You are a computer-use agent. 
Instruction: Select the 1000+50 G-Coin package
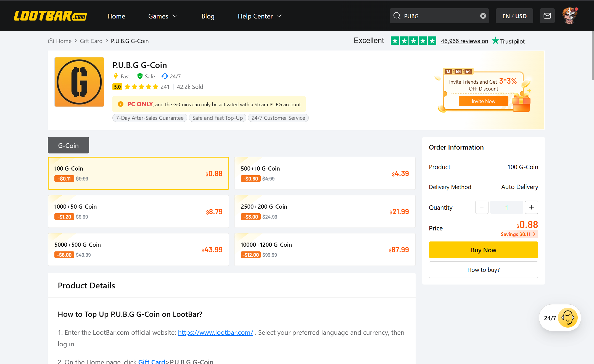pos(138,211)
